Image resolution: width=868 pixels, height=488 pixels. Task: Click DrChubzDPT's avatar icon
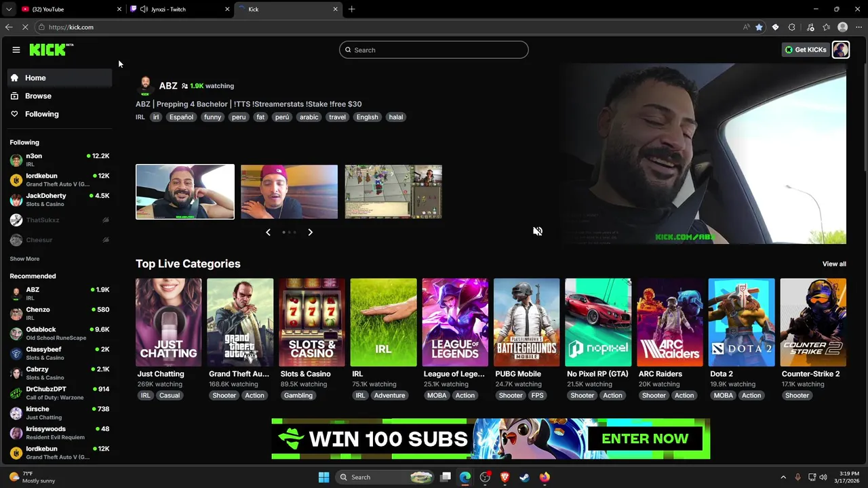pyautogui.click(x=16, y=393)
